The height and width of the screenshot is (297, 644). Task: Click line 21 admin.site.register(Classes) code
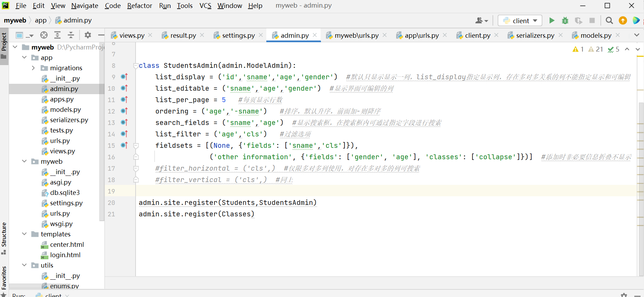pyautogui.click(x=196, y=214)
